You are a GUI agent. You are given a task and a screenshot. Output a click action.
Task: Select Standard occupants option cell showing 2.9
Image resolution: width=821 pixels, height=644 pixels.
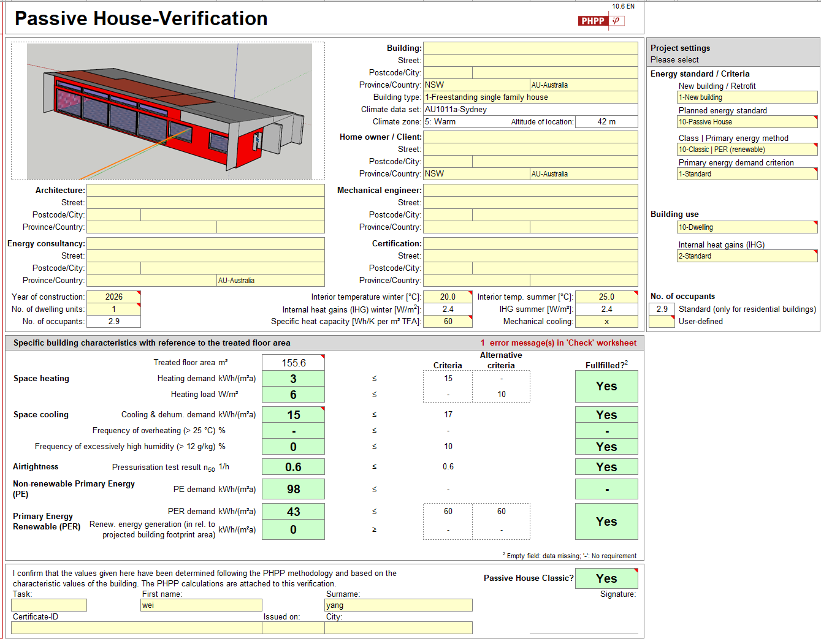pyautogui.click(x=662, y=309)
